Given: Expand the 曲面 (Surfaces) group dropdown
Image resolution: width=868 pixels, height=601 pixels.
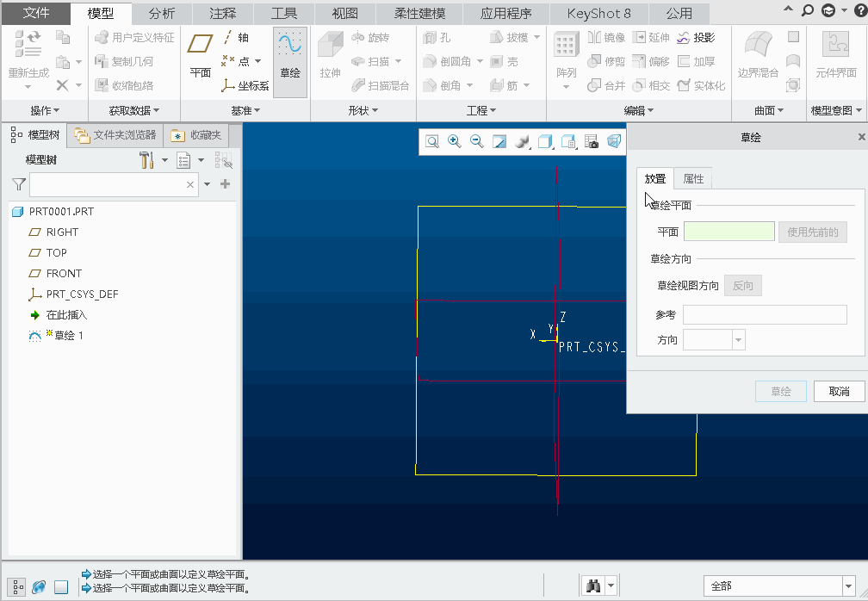Looking at the screenshot, I should tap(769, 111).
